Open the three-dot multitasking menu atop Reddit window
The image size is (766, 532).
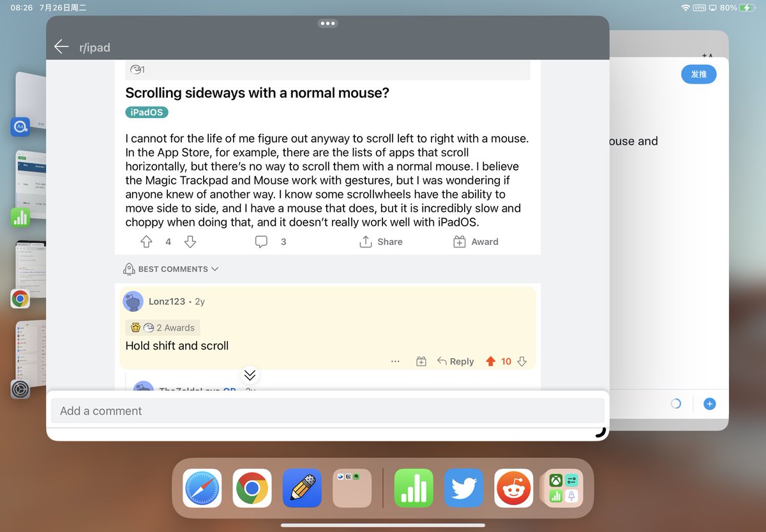pyautogui.click(x=327, y=23)
